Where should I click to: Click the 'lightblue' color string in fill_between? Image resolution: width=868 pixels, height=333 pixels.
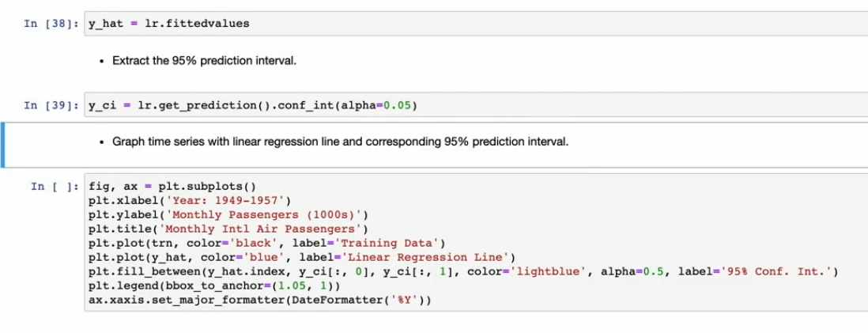(x=545, y=271)
